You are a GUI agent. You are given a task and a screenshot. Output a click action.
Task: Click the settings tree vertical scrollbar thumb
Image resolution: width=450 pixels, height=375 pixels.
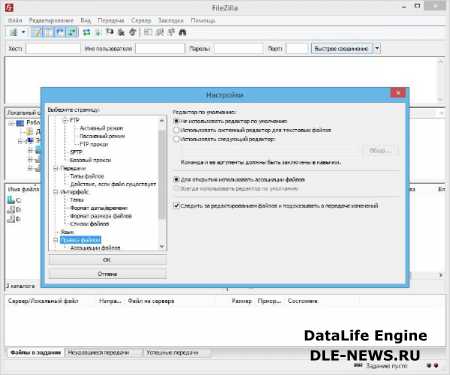[x=162, y=174]
